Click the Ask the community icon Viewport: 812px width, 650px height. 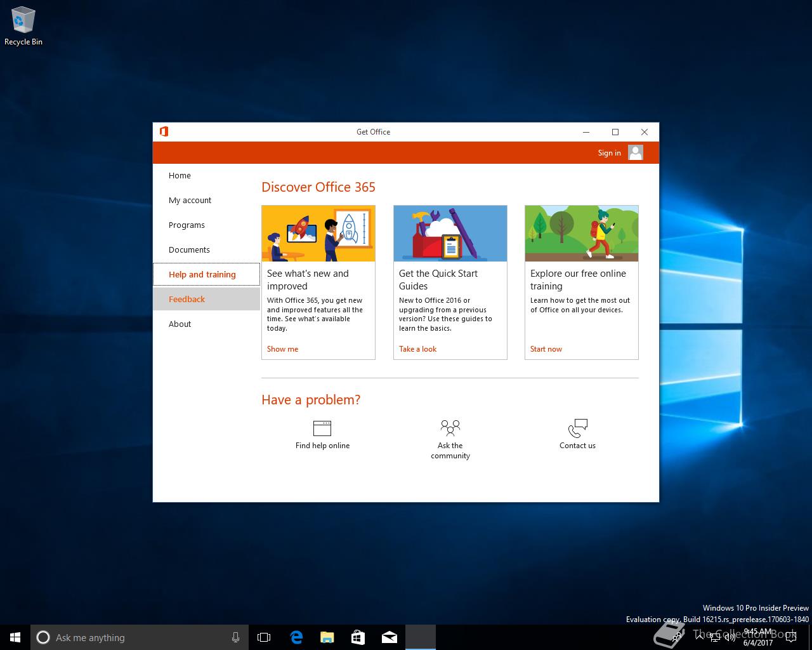450,428
